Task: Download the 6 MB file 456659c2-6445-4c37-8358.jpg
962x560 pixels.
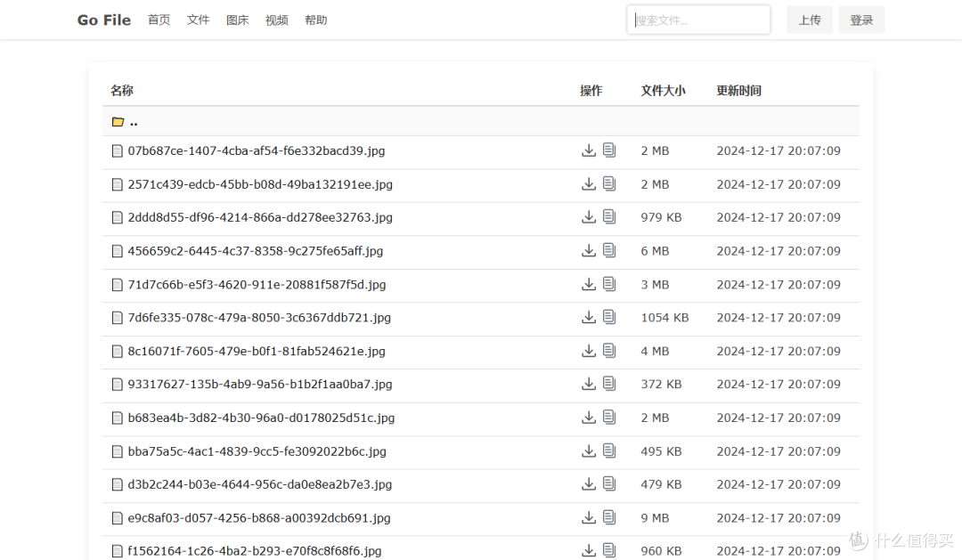Action: pos(589,250)
